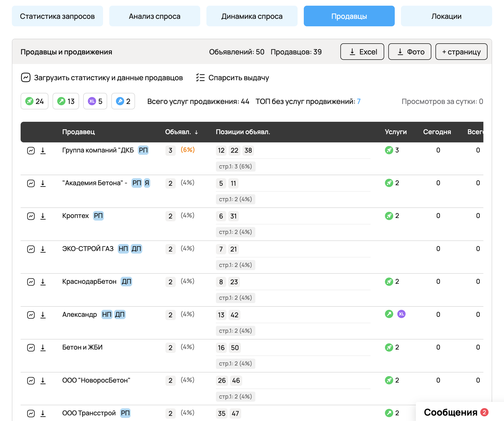This screenshot has height=421, width=504.
Task: Click the XL service icon in Александр row
Action: coord(401,314)
